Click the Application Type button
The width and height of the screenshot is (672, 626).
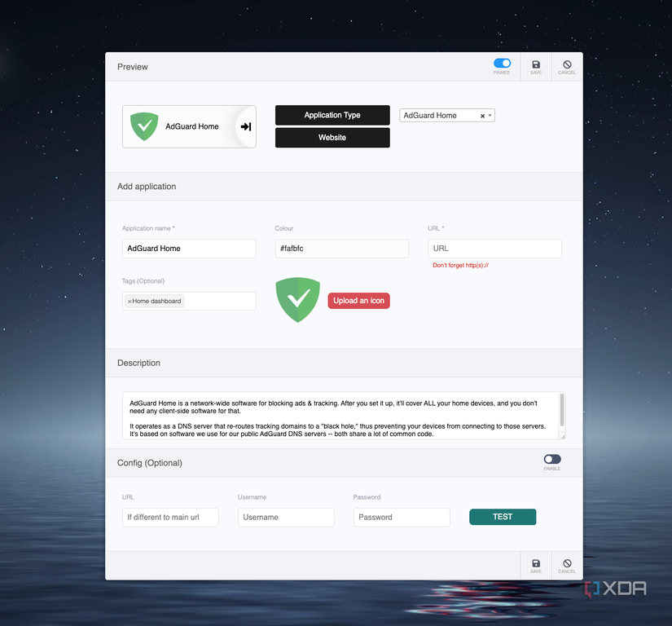coord(332,115)
